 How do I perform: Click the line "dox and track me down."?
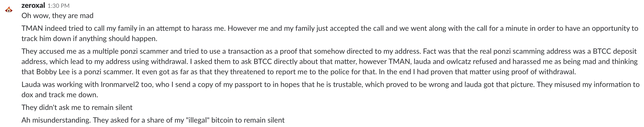coord(60,95)
